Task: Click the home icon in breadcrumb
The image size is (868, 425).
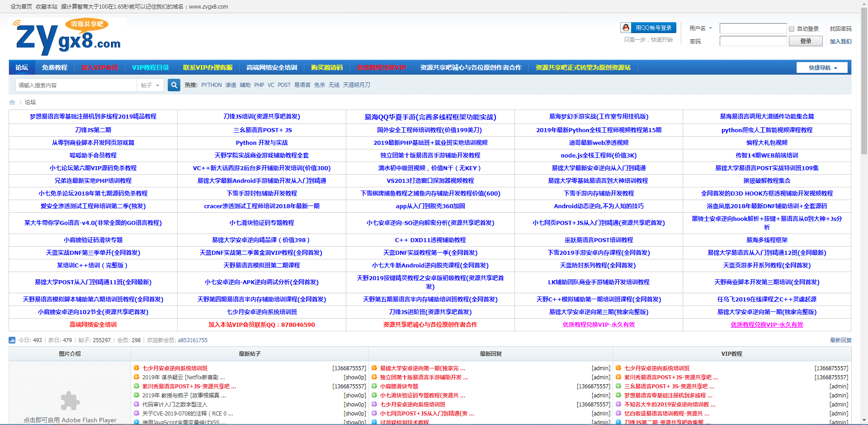Action: 12,102
